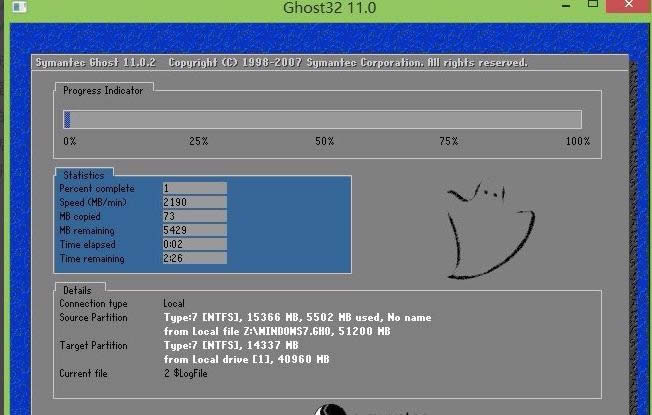This screenshot has width=652, height=415.
Task: Click the 25% progress scale mark
Action: [199, 141]
